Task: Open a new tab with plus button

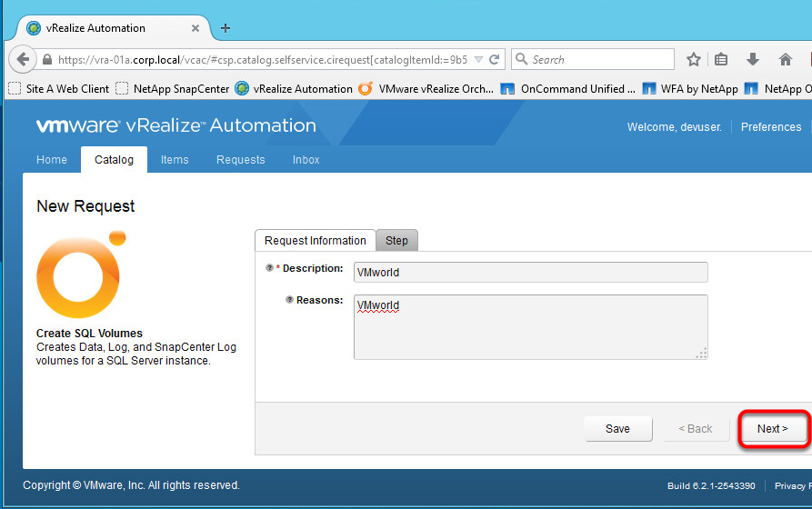Action: tap(226, 28)
